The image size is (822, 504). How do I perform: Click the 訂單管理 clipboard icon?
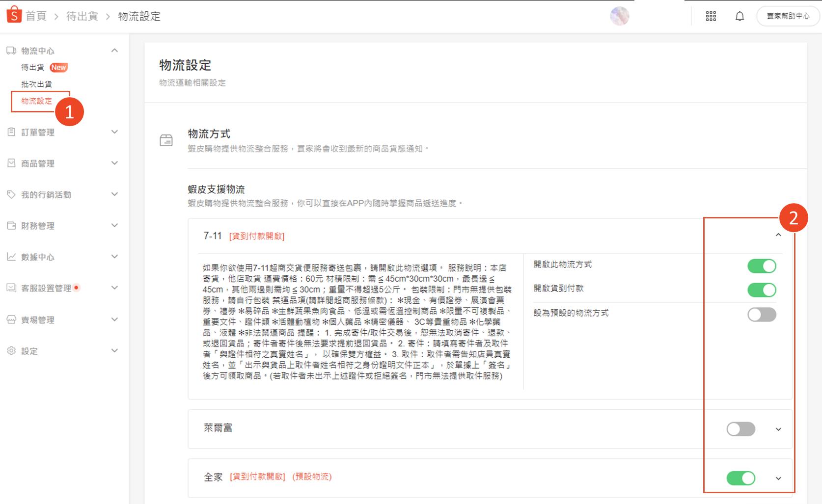(10, 132)
